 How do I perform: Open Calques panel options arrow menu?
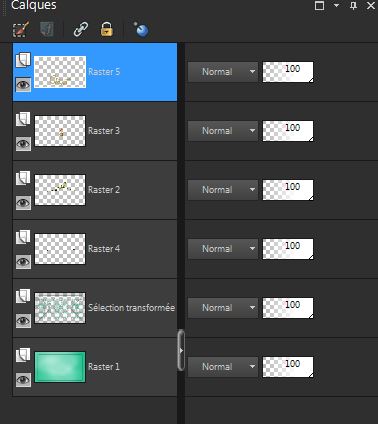point(336,5)
